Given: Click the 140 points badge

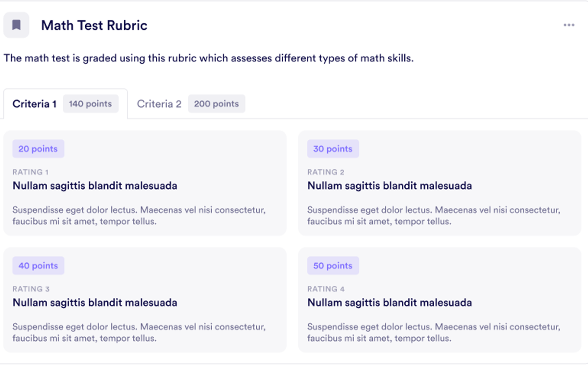Looking at the screenshot, I should click(x=91, y=104).
